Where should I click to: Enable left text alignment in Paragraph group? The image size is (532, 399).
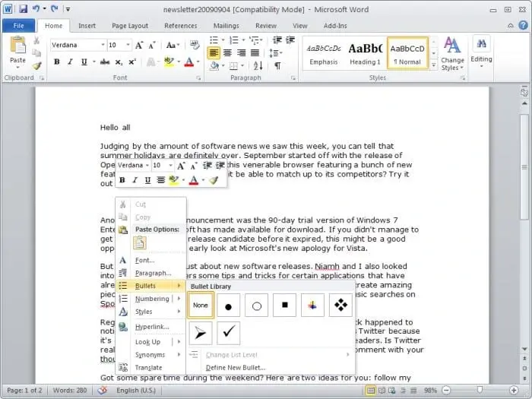tap(214, 52)
